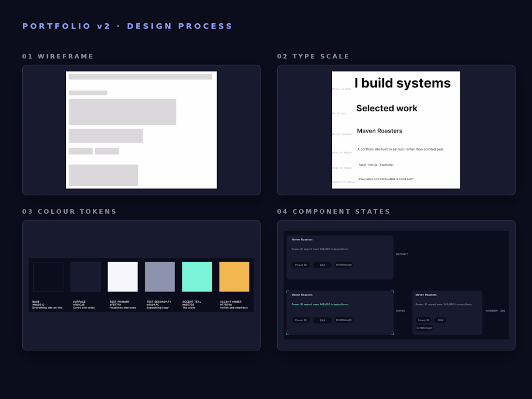
Task: Click the 'PORTFOLIO v2 · DESIGN PROCESS' title
Action: pos(127,26)
